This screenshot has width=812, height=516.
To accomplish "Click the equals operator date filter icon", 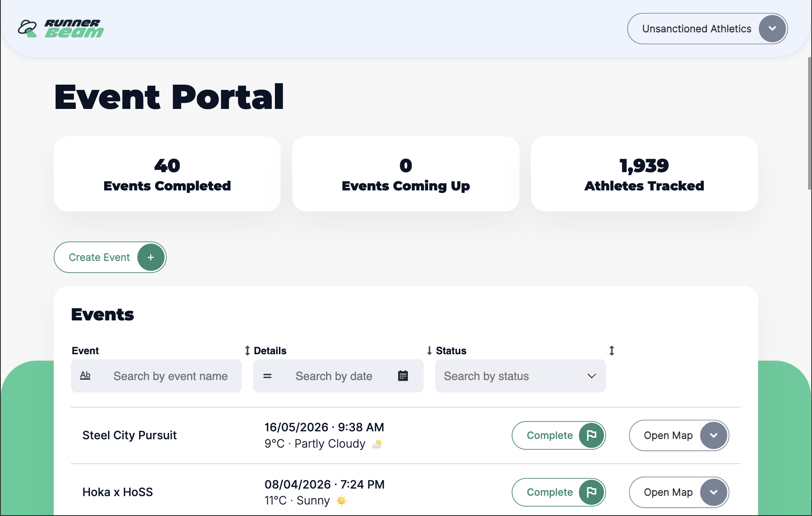I will click(267, 376).
